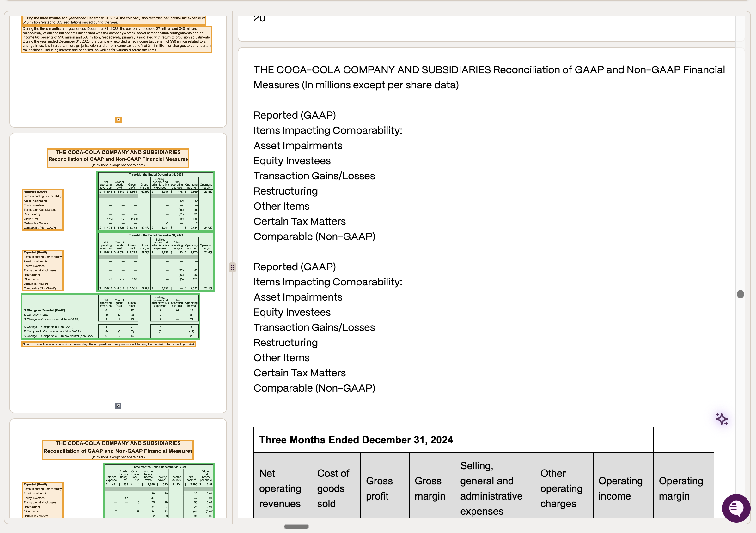Screen dimensions: 756x533
Task: Select second Reported (GAAP) label block
Action: [x=43, y=271]
